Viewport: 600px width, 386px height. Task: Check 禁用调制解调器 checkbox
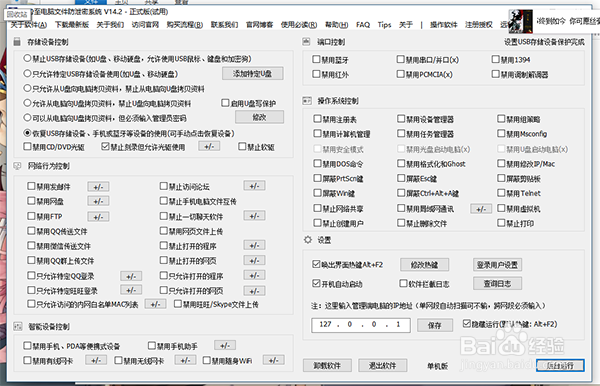click(496, 74)
